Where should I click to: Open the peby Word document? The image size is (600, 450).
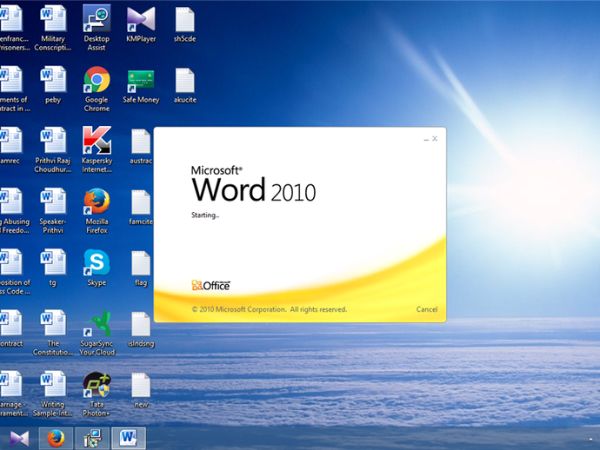[53, 85]
